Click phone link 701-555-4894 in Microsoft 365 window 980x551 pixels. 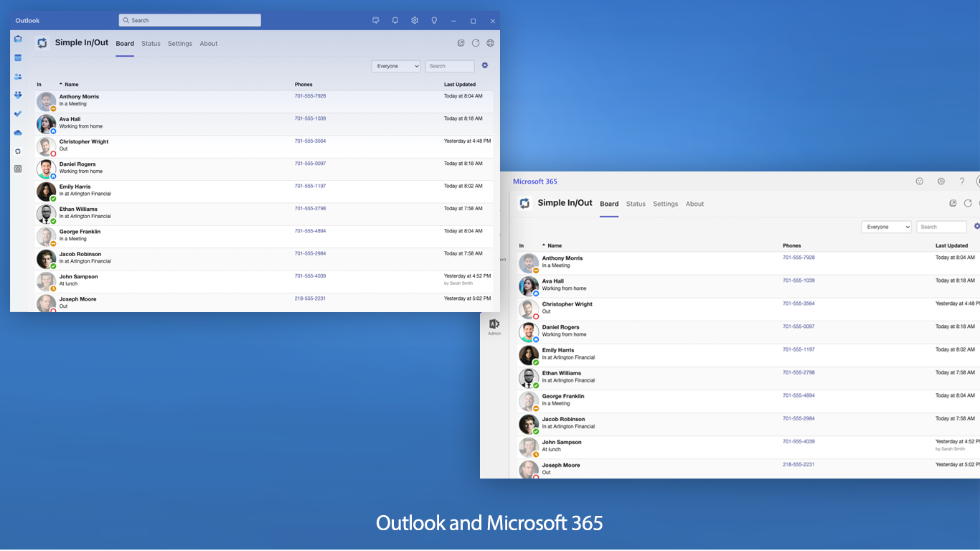pos(798,395)
